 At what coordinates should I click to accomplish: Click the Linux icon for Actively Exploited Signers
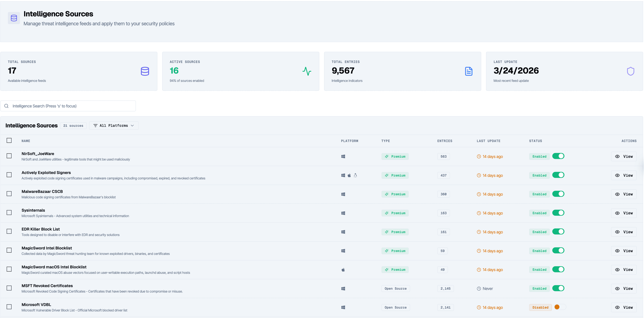click(x=355, y=175)
